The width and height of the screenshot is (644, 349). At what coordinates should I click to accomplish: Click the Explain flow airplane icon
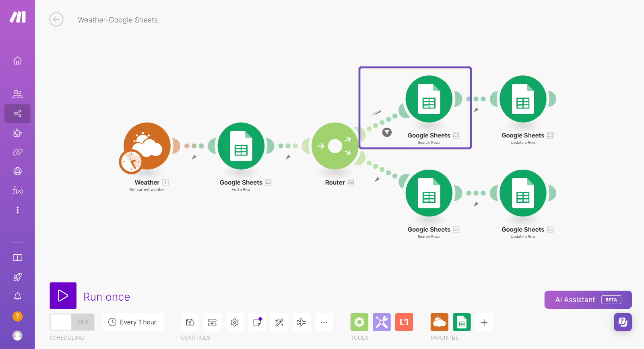pos(301,322)
